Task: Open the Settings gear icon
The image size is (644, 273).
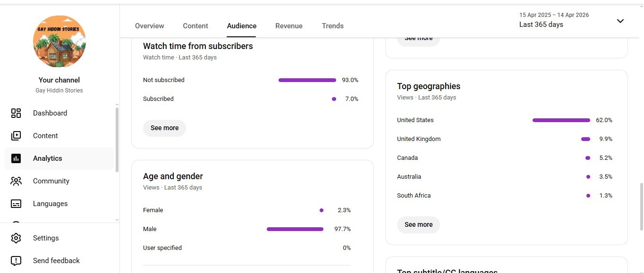Action: [x=16, y=238]
